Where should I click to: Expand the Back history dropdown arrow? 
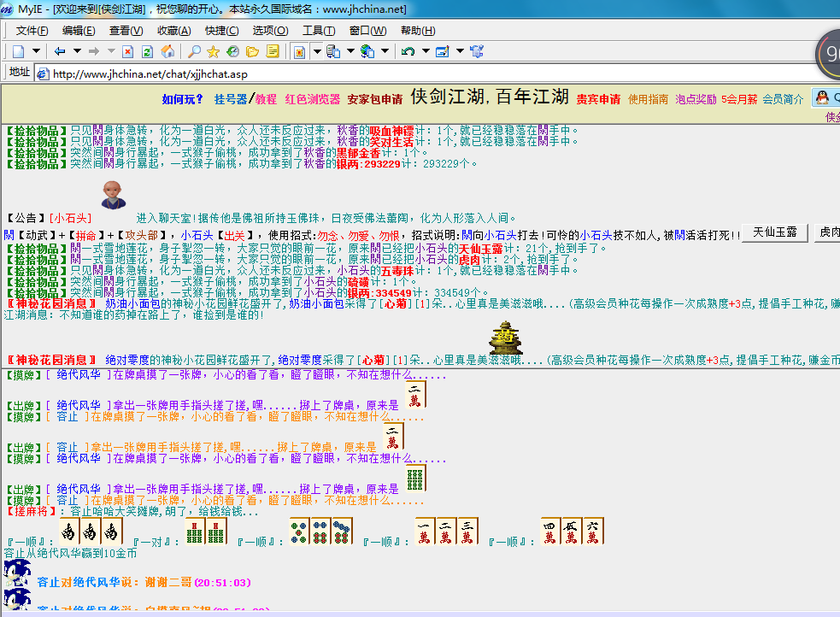tap(77, 51)
